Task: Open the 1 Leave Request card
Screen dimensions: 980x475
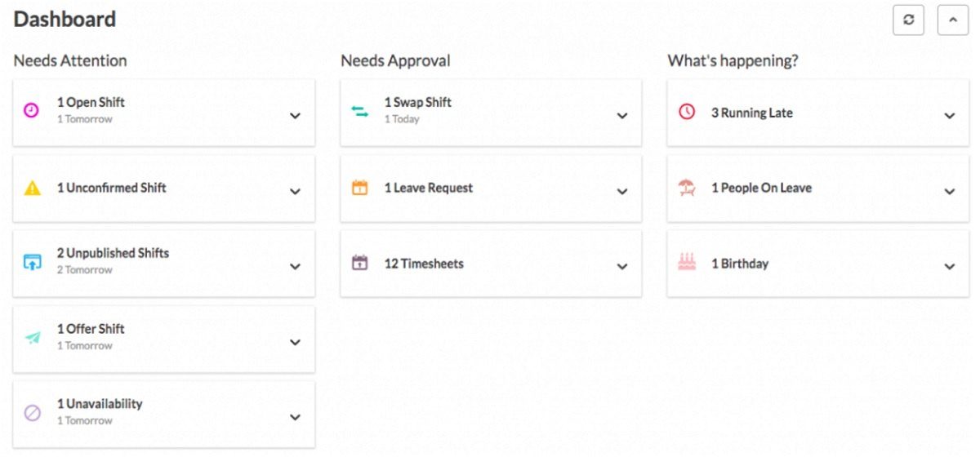Action: pos(622,190)
